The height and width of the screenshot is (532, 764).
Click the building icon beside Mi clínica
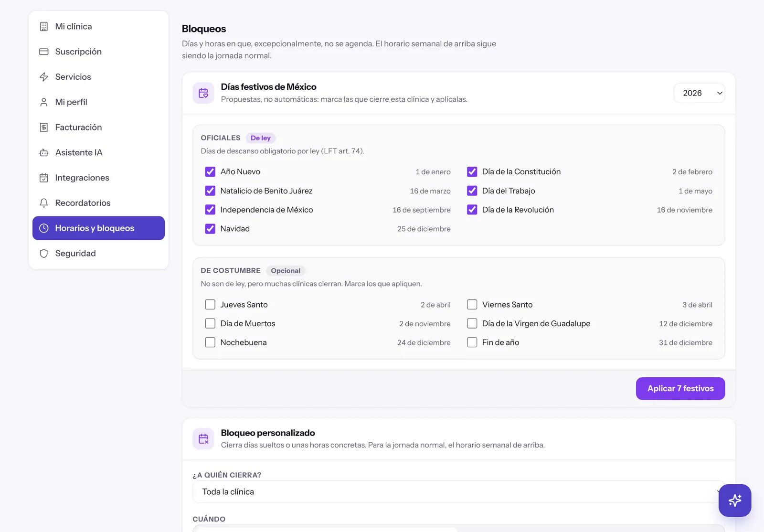[x=44, y=26]
